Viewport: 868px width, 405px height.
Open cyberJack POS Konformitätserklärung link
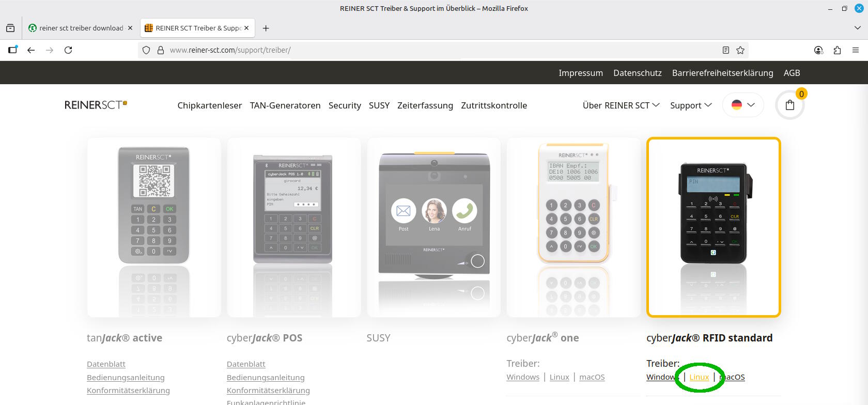point(268,391)
